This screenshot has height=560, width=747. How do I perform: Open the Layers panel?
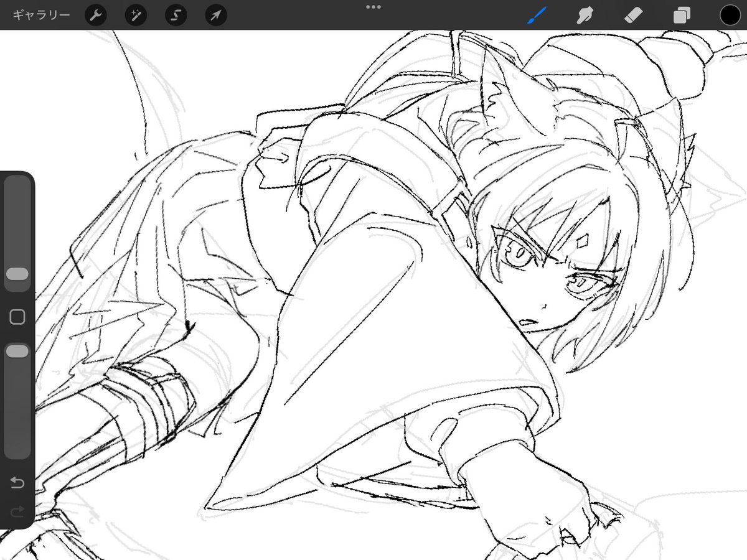[682, 16]
